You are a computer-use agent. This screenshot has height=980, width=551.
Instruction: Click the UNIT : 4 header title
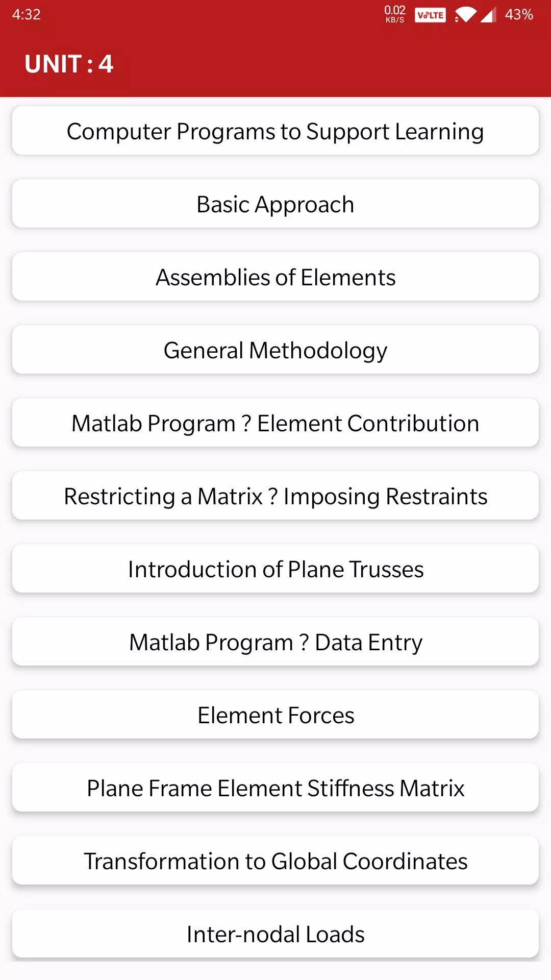point(69,64)
